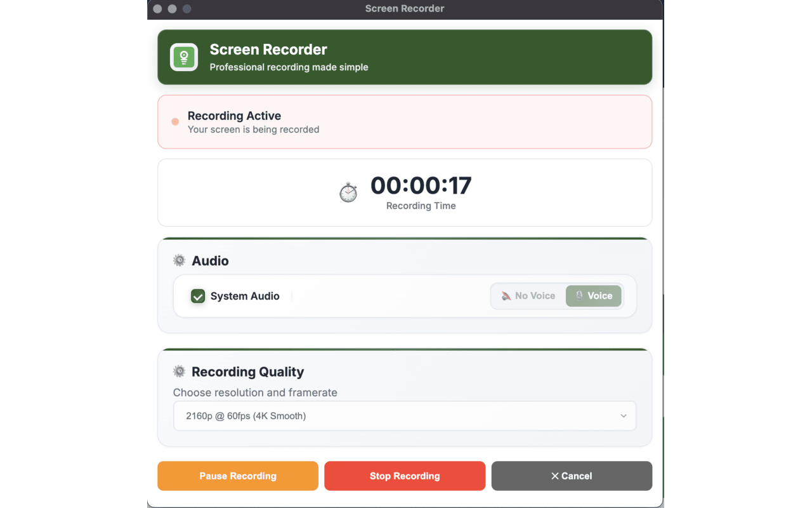The image size is (812, 508).
Task: Click the chevron on the quality selector
Action: tap(623, 415)
